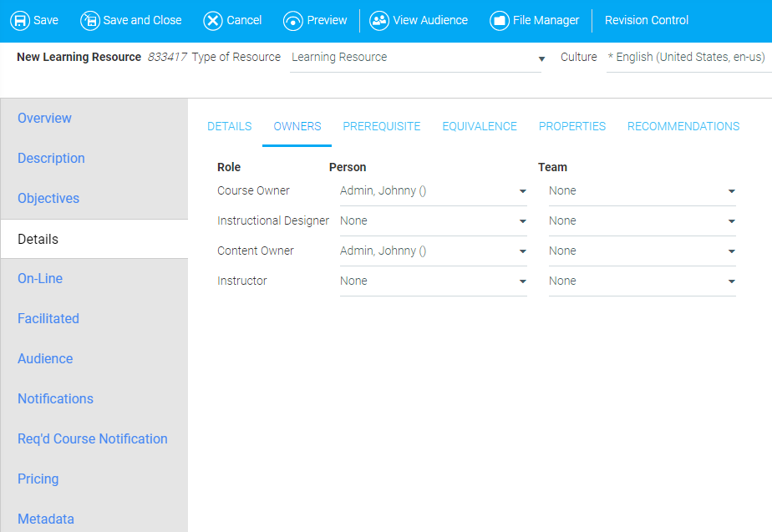This screenshot has height=532, width=772.
Task: Click the Save and Close icon
Action: [x=90, y=21]
